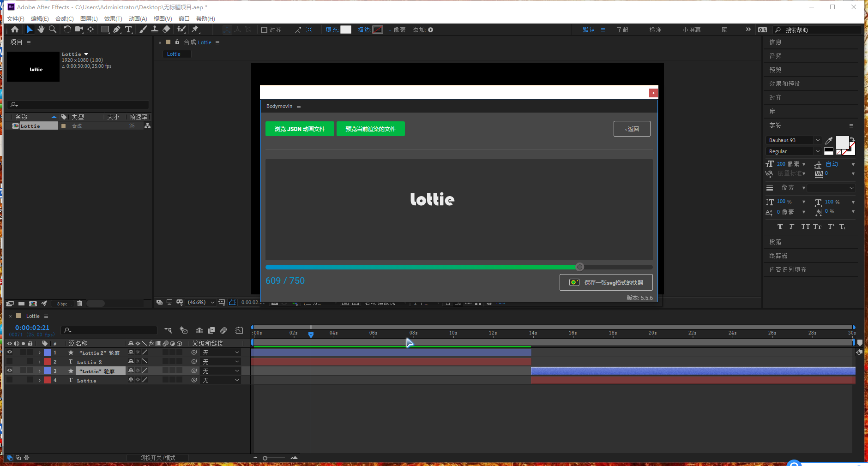Select the Puppet Pin tool
Screen dimensions: 868x466
pyautogui.click(x=195, y=30)
